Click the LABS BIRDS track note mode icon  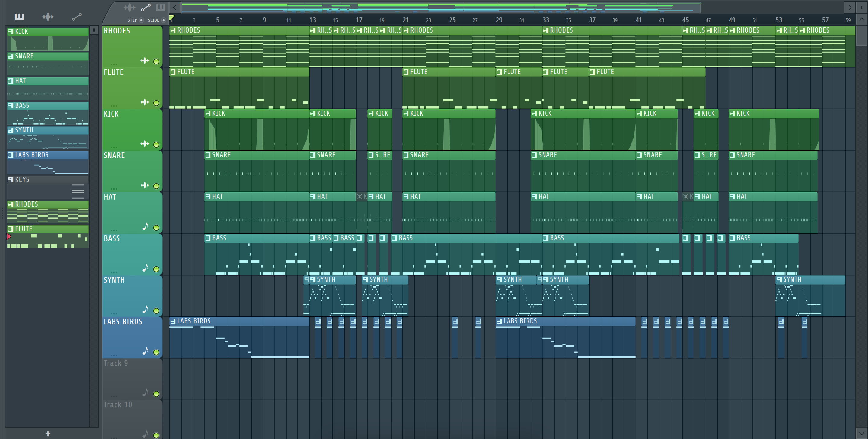point(145,351)
